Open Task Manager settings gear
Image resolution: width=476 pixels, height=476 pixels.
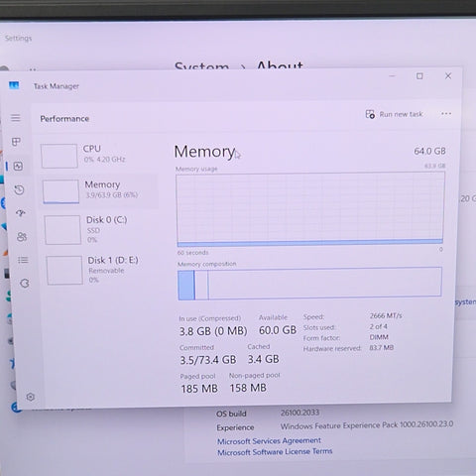click(x=31, y=397)
